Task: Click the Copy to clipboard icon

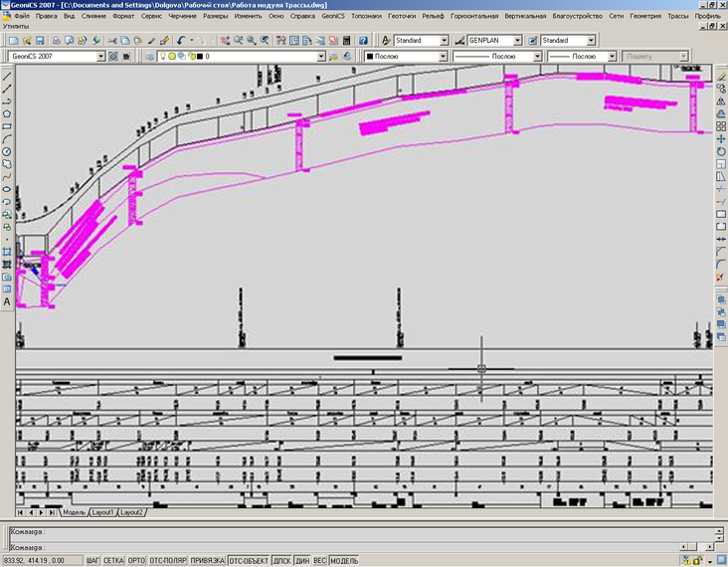Action: tap(125, 41)
